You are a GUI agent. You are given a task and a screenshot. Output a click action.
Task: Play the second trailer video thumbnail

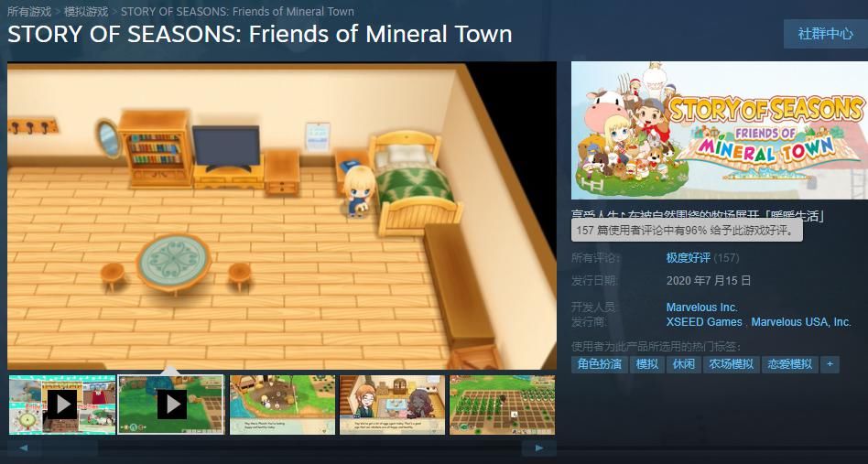171,405
